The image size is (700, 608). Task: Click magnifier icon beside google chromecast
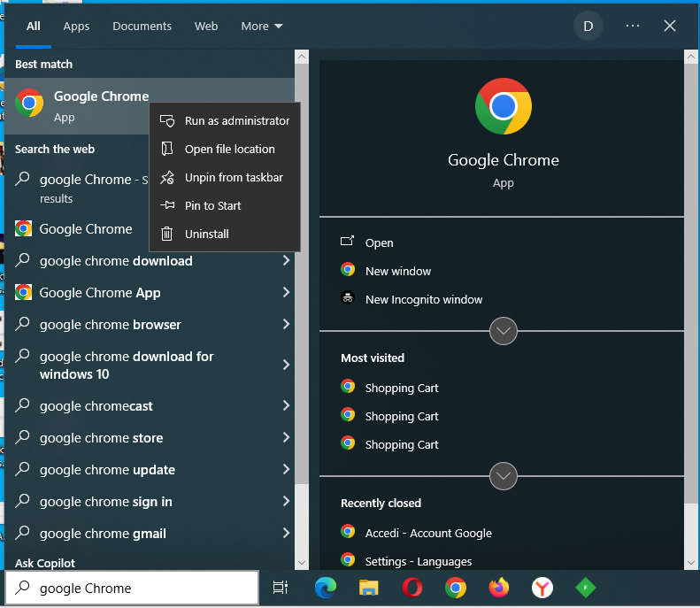(22, 405)
